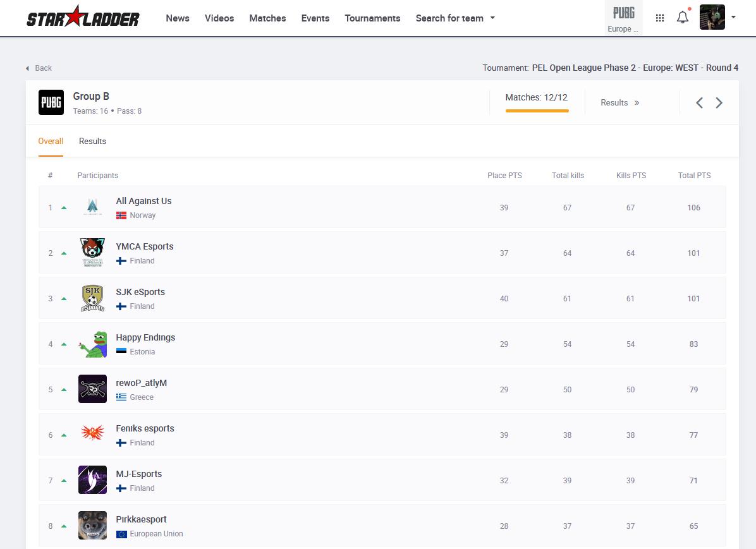
Task: Open the StarLadder logo homepage
Action: tap(83, 16)
